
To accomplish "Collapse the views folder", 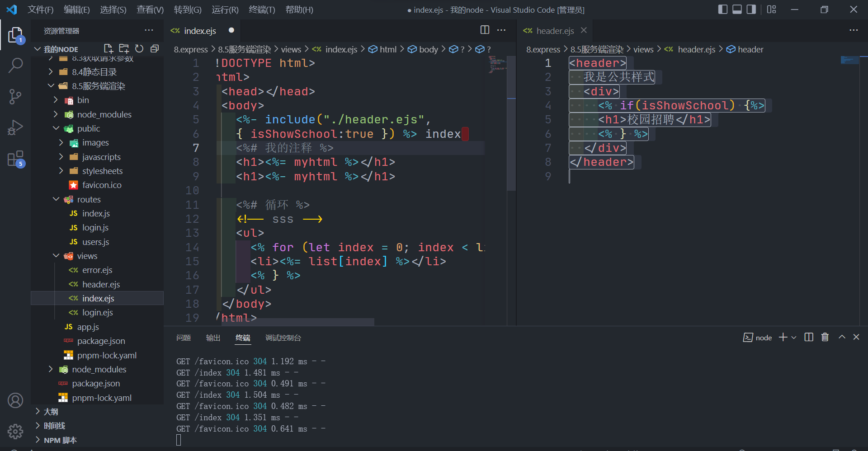I will (87, 256).
